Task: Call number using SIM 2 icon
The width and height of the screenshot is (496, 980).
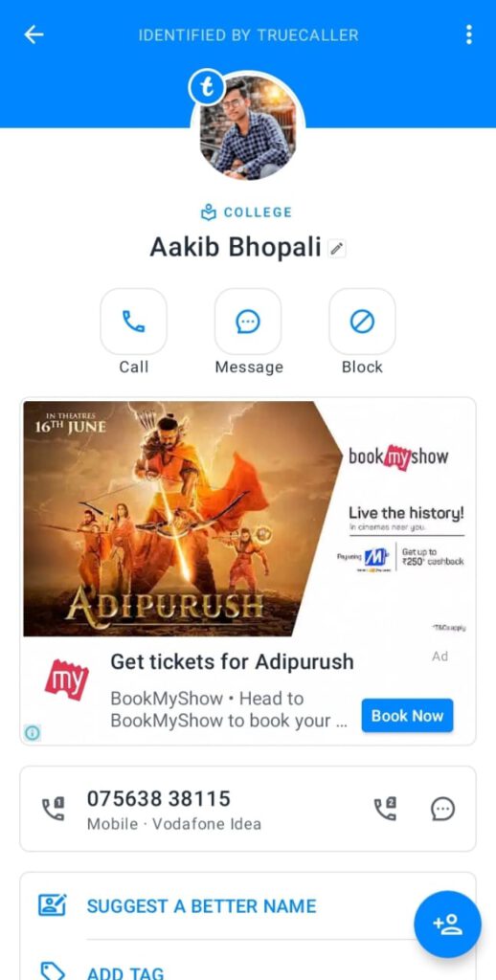Action: [385, 809]
